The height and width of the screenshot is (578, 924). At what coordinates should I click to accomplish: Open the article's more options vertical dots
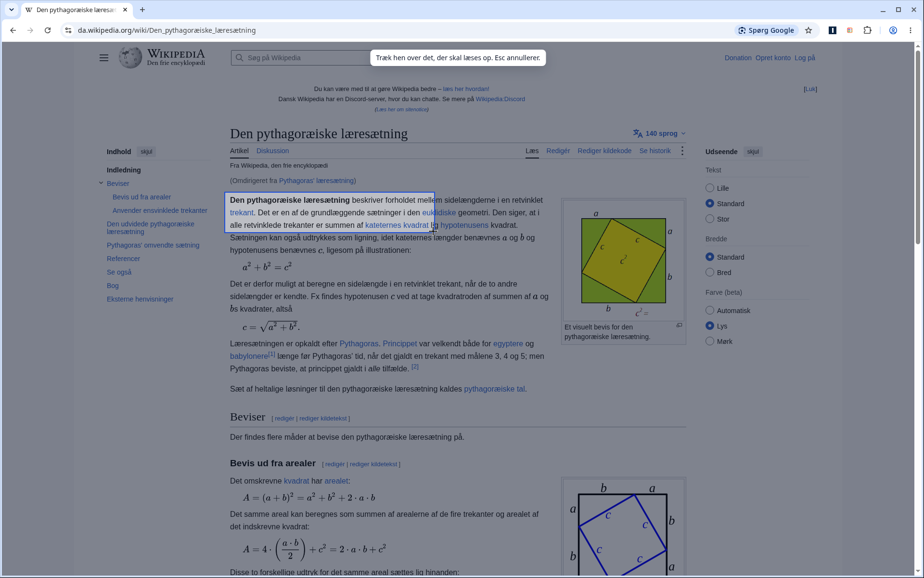682,151
